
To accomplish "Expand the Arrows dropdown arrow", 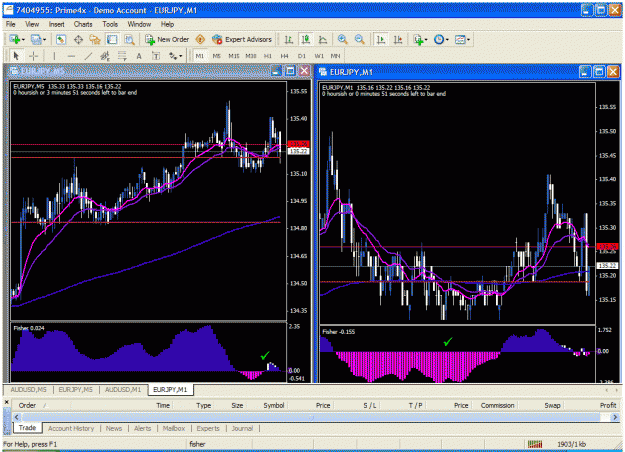I will [181, 56].
